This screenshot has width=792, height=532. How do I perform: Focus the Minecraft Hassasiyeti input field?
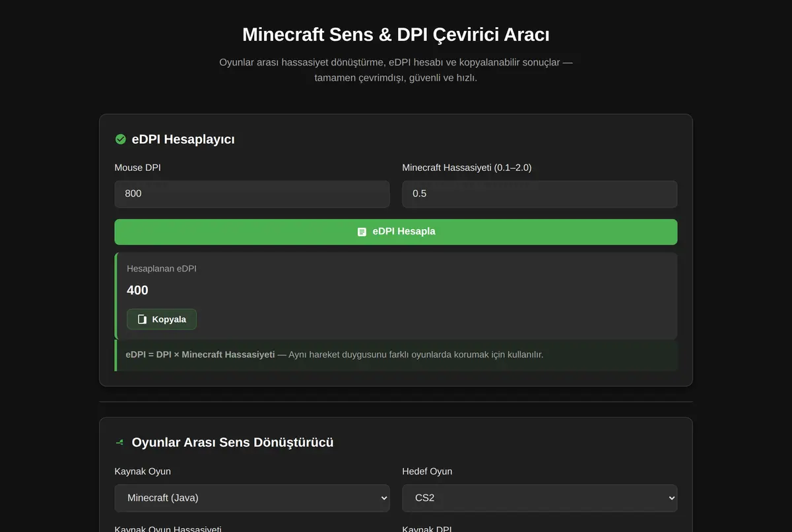[x=540, y=194]
